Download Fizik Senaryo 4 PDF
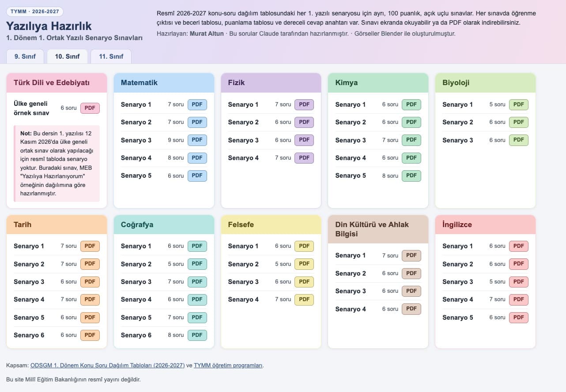The height and width of the screenshot is (392, 566). point(304,158)
